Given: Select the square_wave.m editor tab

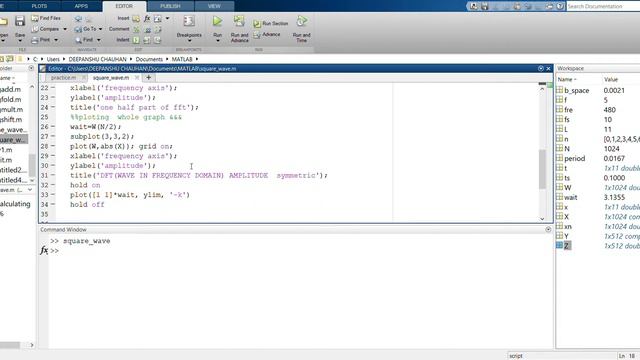Looking at the screenshot, I should click(111, 78).
